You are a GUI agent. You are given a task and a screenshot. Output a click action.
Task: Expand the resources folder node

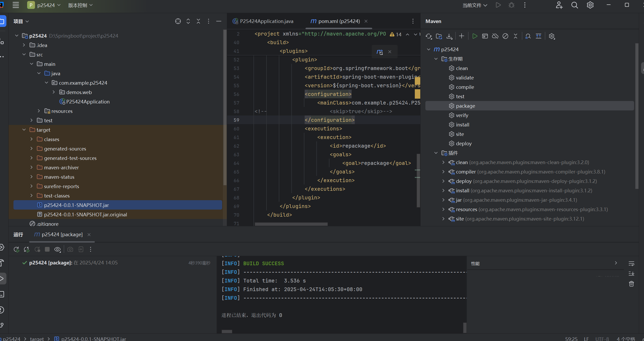point(39,111)
